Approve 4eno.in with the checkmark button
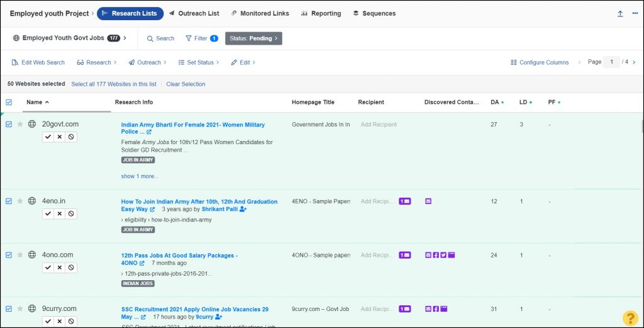This screenshot has height=328, width=644. (48, 213)
